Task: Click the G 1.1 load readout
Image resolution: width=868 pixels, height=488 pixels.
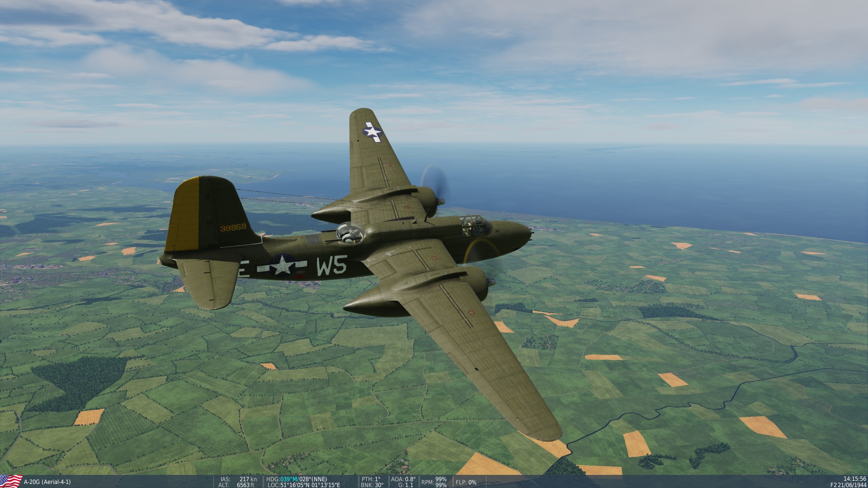Action: (406, 485)
